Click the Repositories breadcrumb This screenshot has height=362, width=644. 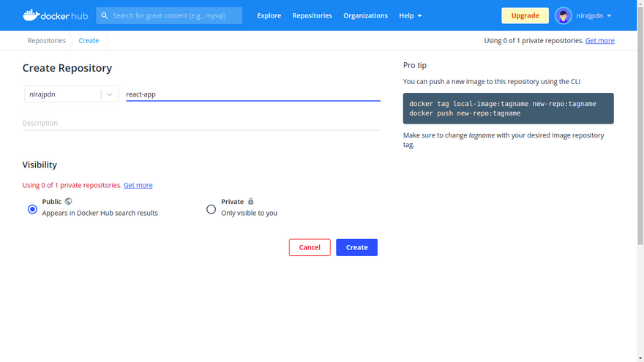coord(46,41)
